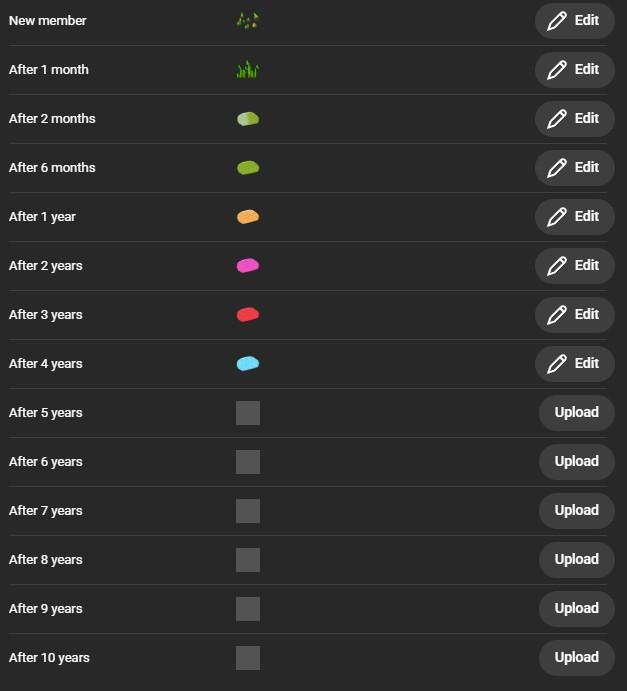Image resolution: width=627 pixels, height=691 pixels.
Task: Click the After 3 years row label
Action: (46, 315)
